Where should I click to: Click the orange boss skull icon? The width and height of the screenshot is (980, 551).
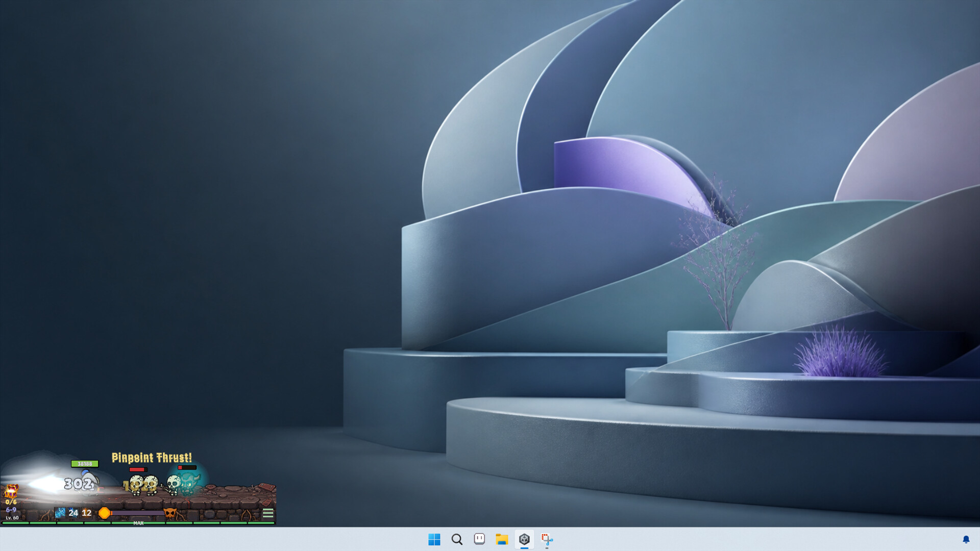click(x=170, y=513)
